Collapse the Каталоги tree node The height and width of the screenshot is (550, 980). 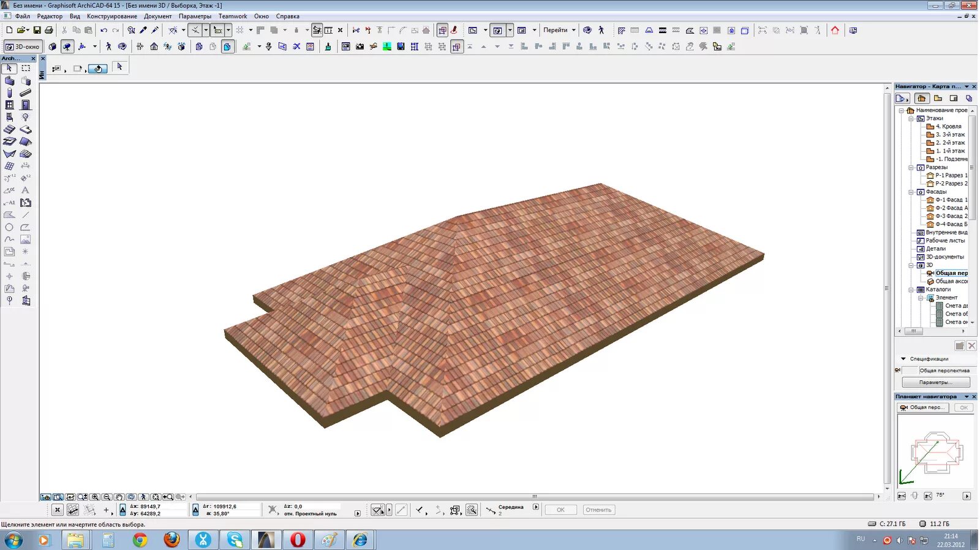click(911, 290)
